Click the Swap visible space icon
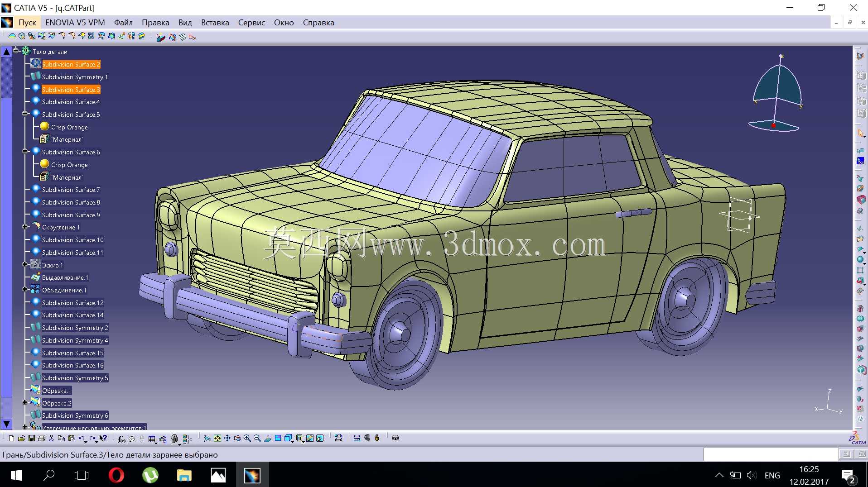Screen dimensions: 868x487 pos(320,438)
